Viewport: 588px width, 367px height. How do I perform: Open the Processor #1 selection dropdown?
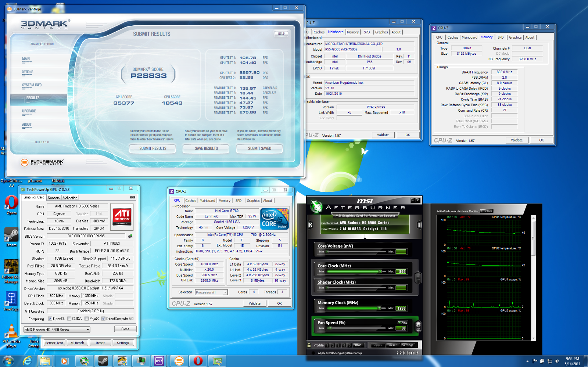pyautogui.click(x=211, y=292)
